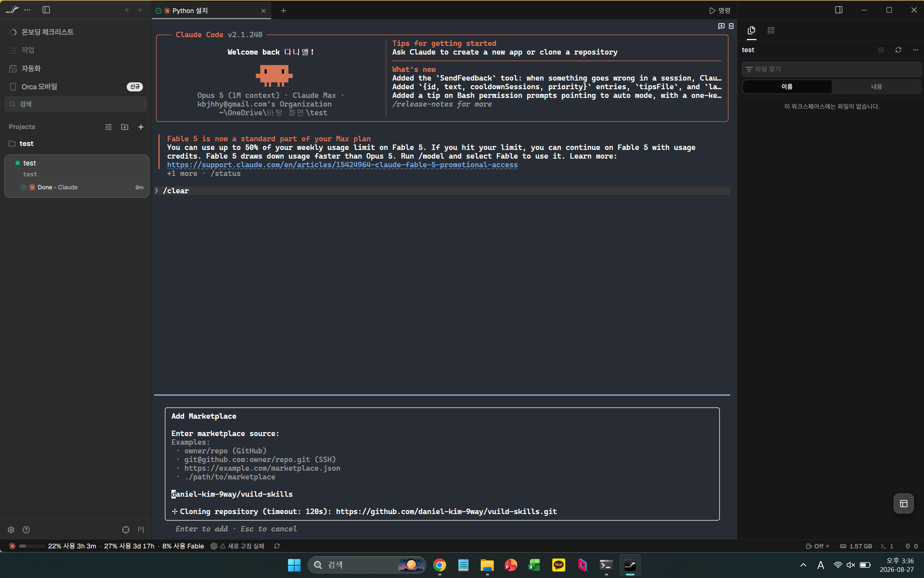This screenshot has width=924, height=578.
Task: Toggle the muted volume icon in system tray
Action: (851, 565)
